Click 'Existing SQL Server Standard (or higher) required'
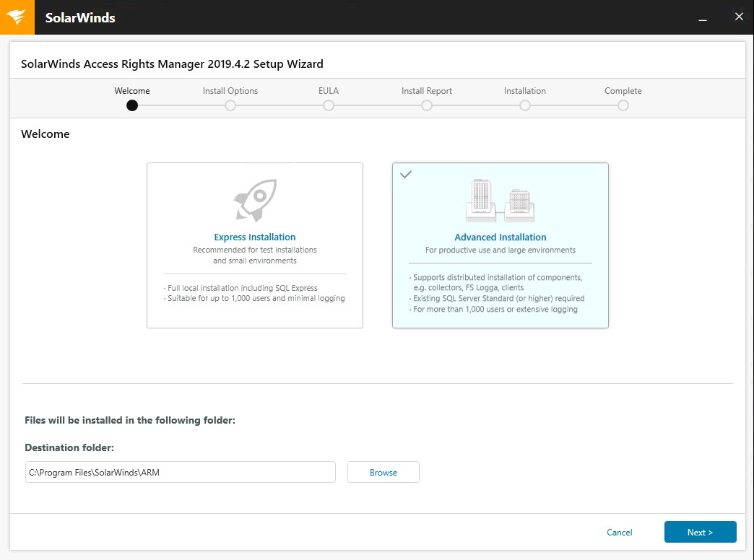This screenshot has height=560, width=754. click(498, 299)
